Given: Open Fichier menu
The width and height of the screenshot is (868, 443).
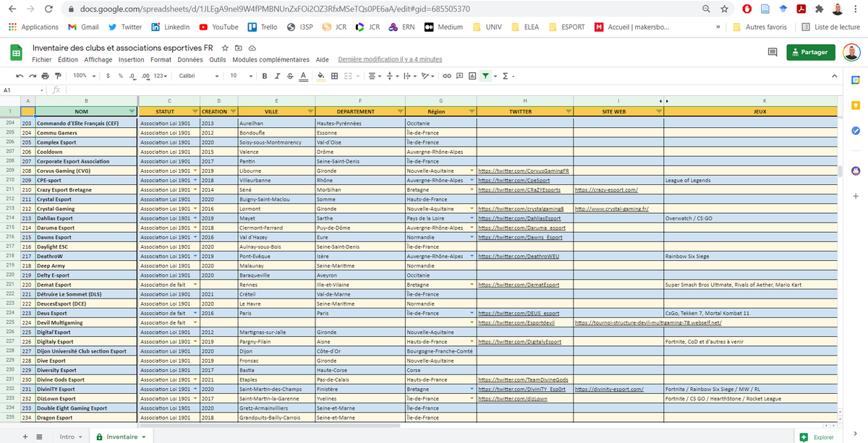Looking at the screenshot, I should (42, 60).
